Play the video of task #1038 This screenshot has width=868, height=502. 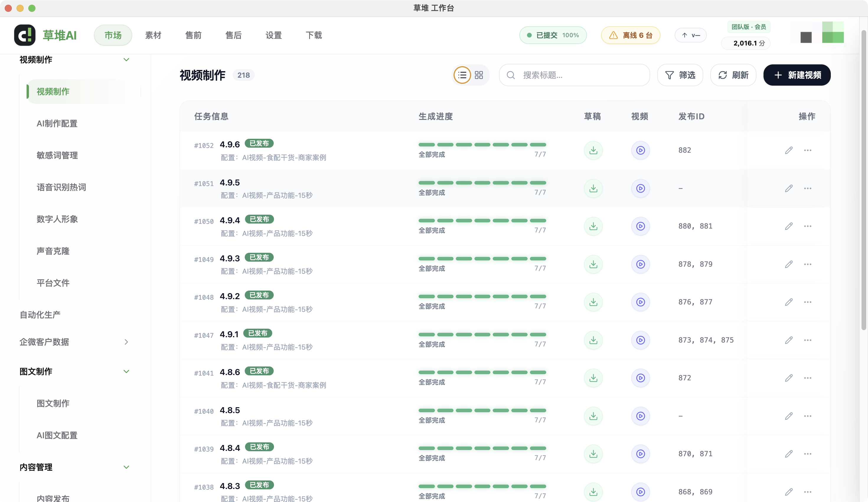click(640, 492)
